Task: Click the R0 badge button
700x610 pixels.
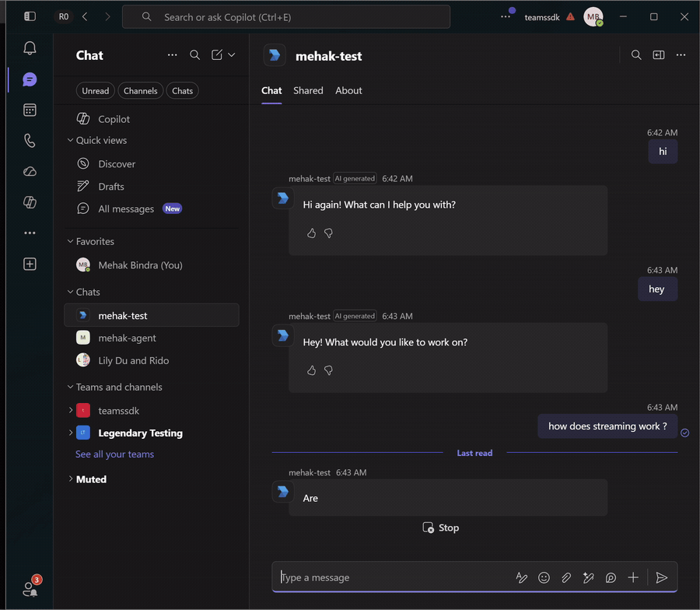Action: (64, 16)
